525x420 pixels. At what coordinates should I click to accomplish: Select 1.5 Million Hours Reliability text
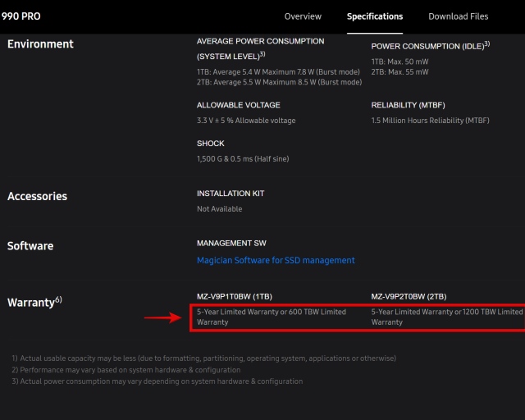(x=430, y=121)
